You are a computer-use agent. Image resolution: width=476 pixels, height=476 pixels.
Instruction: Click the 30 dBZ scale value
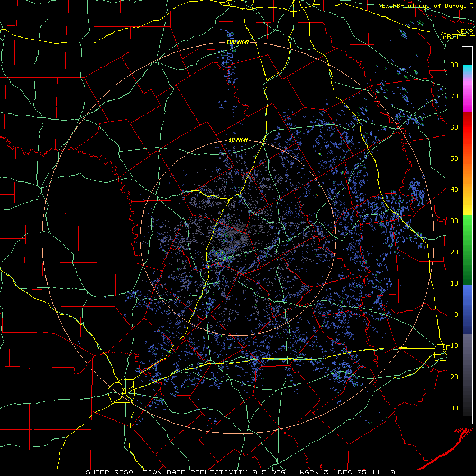(454, 221)
